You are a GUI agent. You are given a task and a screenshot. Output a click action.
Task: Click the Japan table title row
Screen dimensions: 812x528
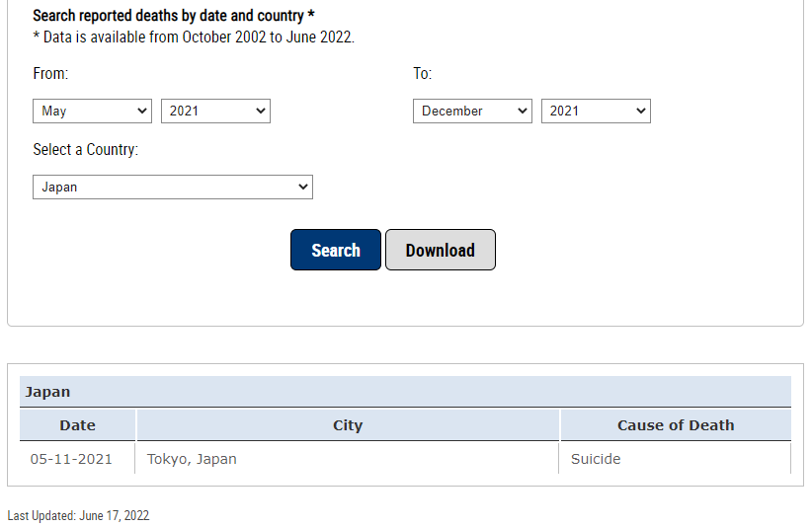pos(405,392)
